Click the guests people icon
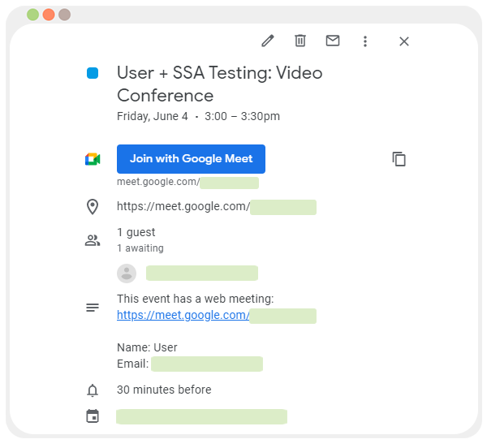The width and height of the screenshot is (487, 448). coord(93,240)
